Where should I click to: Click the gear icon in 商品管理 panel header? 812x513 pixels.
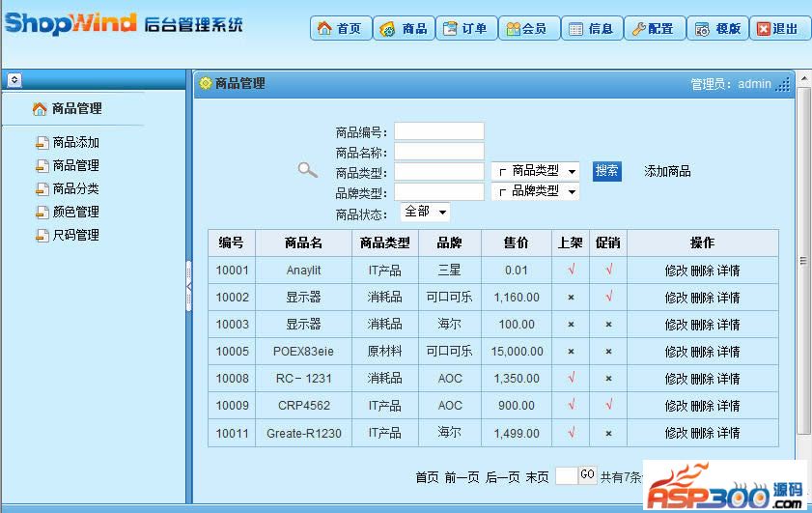(205, 84)
